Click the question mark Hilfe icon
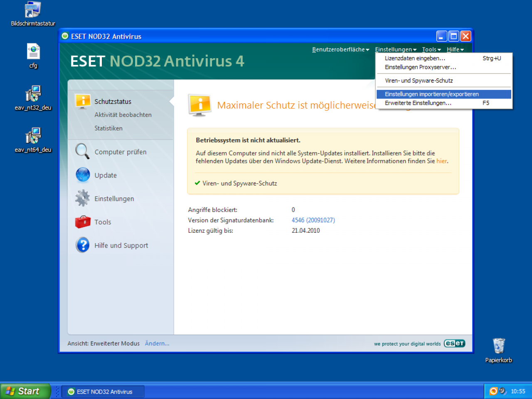 (83, 245)
